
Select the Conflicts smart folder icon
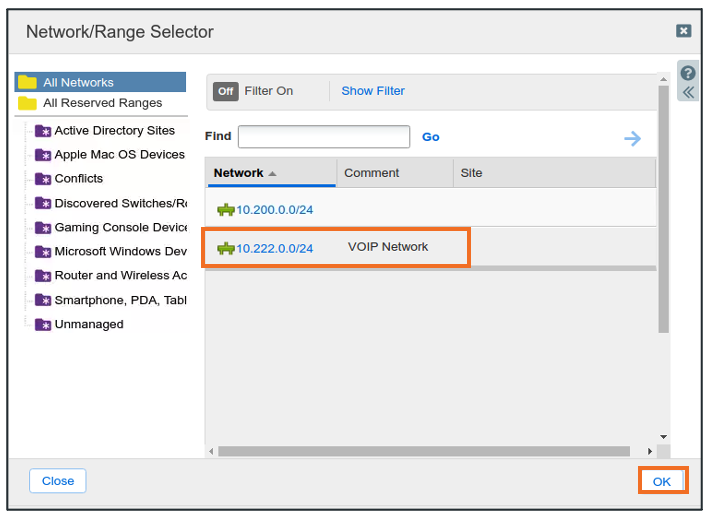(43, 179)
